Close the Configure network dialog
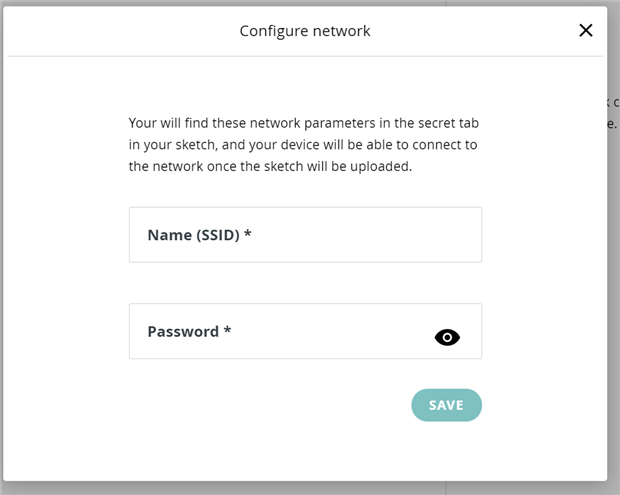Screen dimensions: 620x495 pos(586,30)
